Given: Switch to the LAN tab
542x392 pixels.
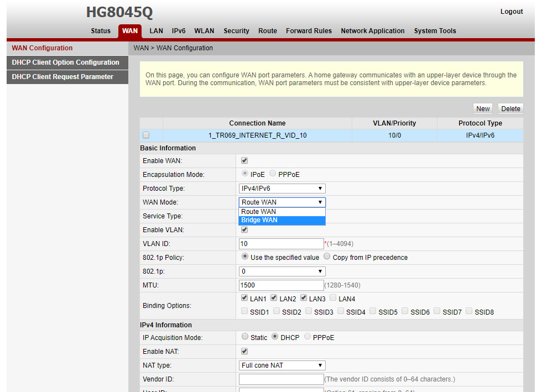Looking at the screenshot, I should coord(156,31).
